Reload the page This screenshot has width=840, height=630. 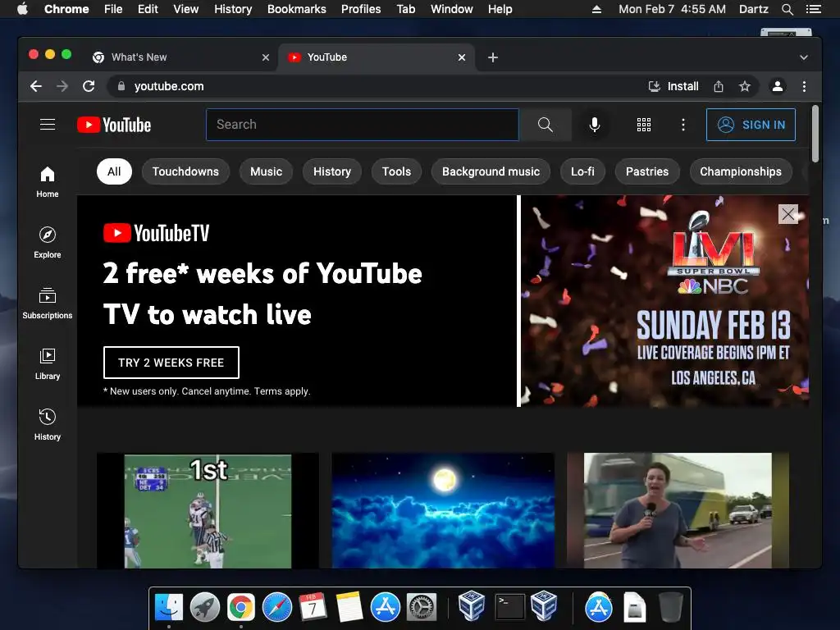pyautogui.click(x=89, y=86)
